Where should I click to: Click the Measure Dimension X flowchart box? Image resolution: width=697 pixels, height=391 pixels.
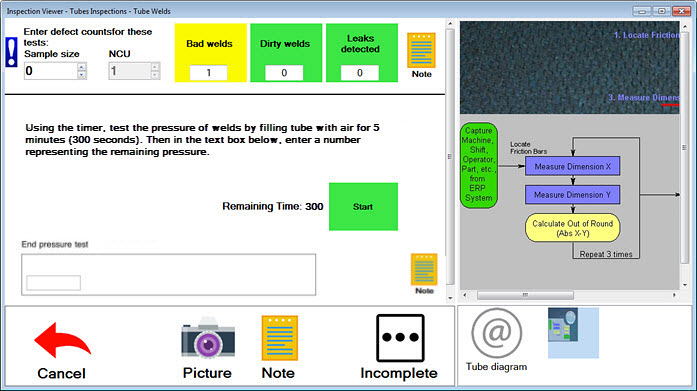click(573, 167)
